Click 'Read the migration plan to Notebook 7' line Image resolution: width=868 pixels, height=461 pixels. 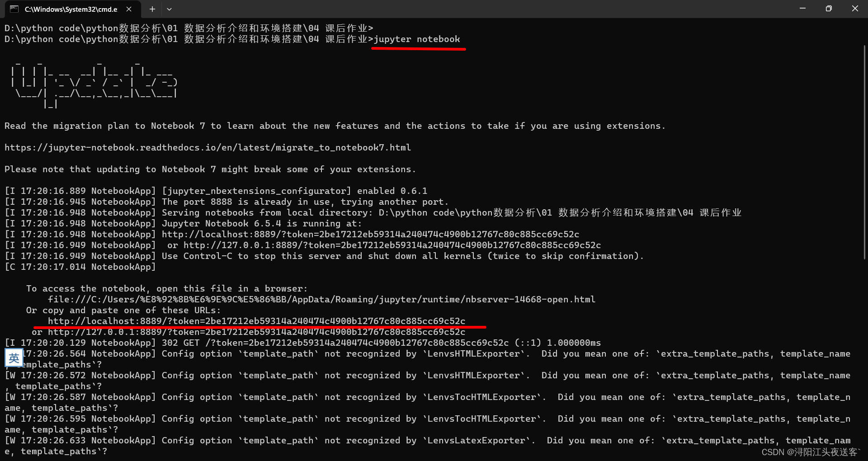pos(335,126)
